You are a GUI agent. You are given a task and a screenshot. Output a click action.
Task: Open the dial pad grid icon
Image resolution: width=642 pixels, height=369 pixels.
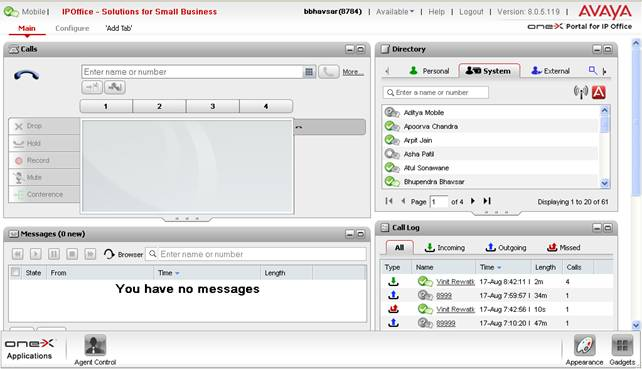point(309,72)
